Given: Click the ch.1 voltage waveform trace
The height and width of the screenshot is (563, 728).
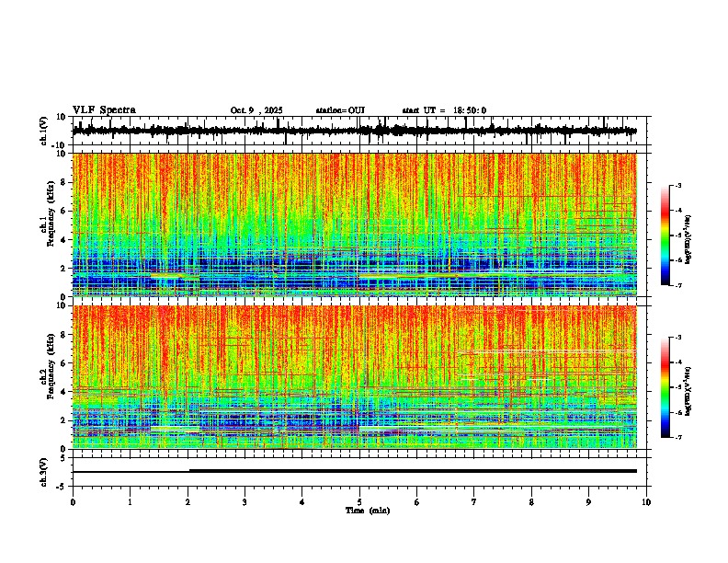Looking at the screenshot, I should pos(354,131).
